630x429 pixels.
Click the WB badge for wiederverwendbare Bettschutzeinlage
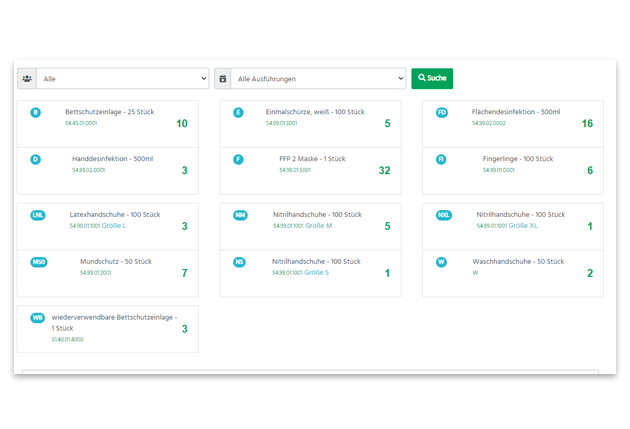pos(37,318)
